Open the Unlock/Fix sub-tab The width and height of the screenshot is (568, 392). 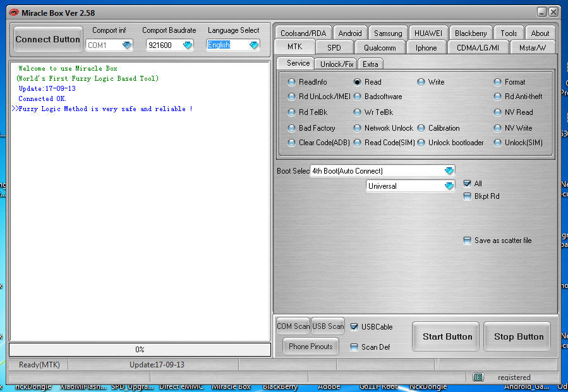click(337, 64)
